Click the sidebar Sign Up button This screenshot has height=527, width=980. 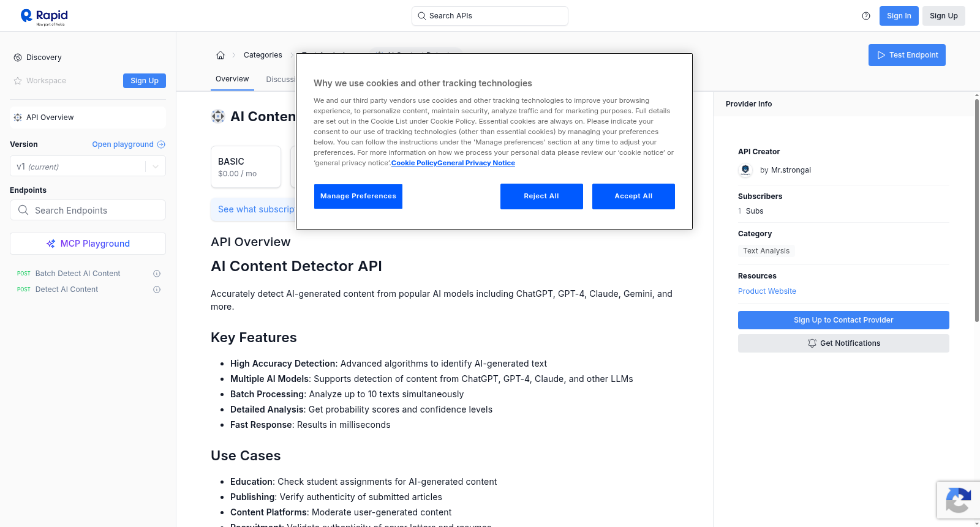click(145, 81)
